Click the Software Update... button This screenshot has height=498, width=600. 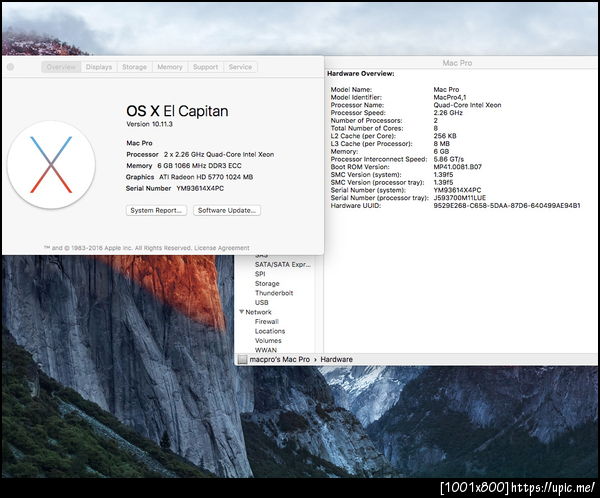(x=227, y=211)
